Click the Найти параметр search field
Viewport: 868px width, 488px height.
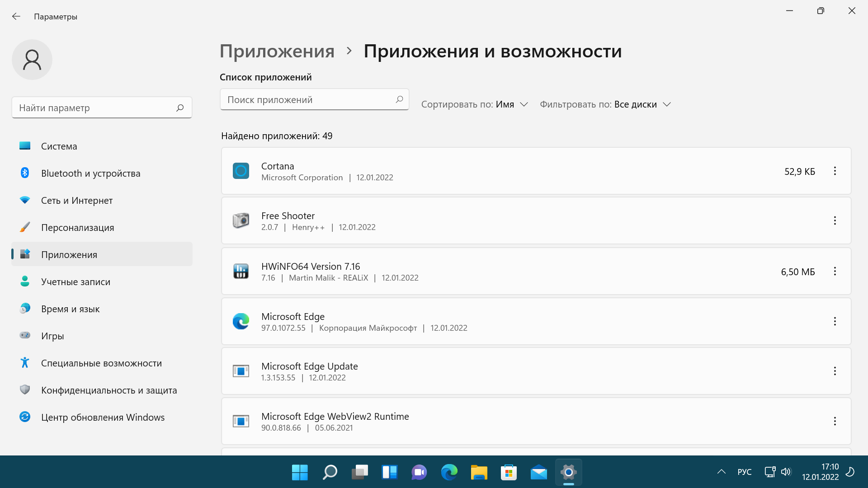coord(95,108)
